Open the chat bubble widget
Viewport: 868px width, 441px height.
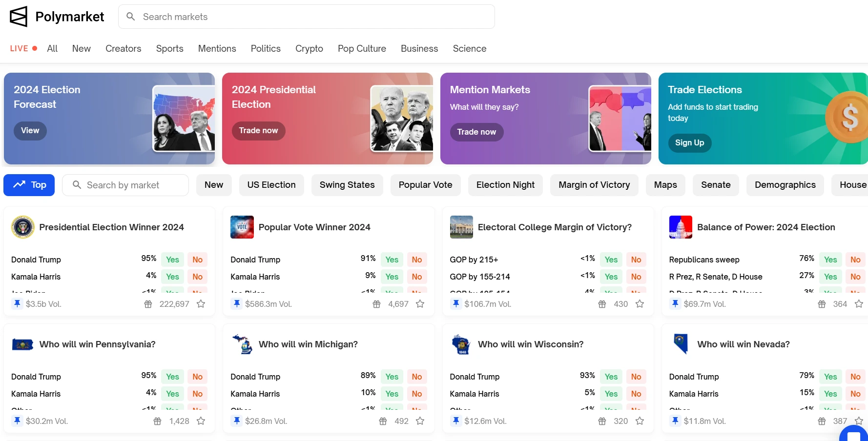point(854,434)
